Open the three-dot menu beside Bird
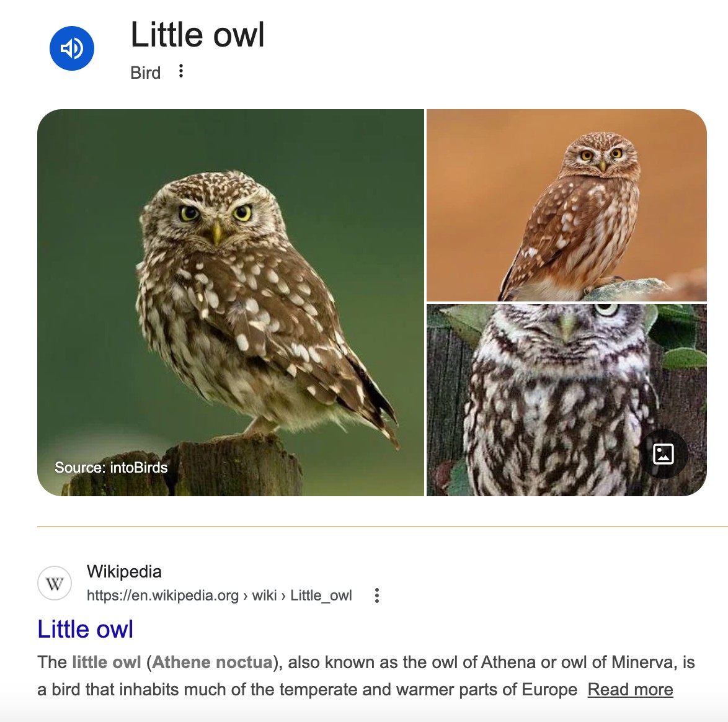Screen dimensions: 728x722 (x=181, y=71)
